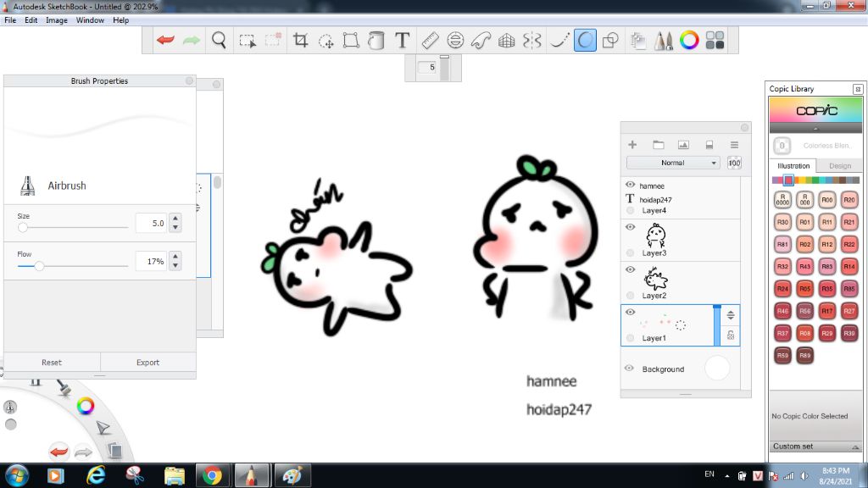868x488 pixels.
Task: Open the Perspective guides tool
Action: pos(507,41)
